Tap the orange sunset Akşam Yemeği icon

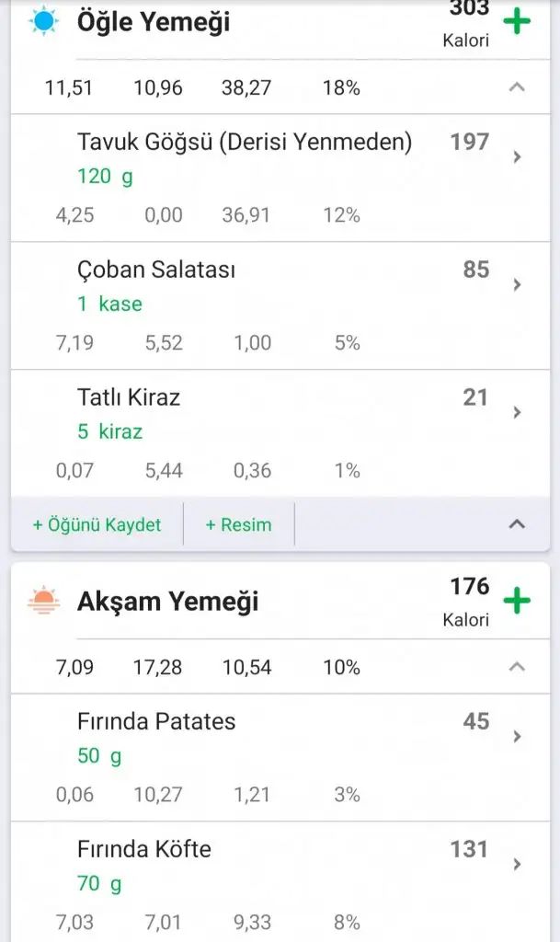[42, 602]
